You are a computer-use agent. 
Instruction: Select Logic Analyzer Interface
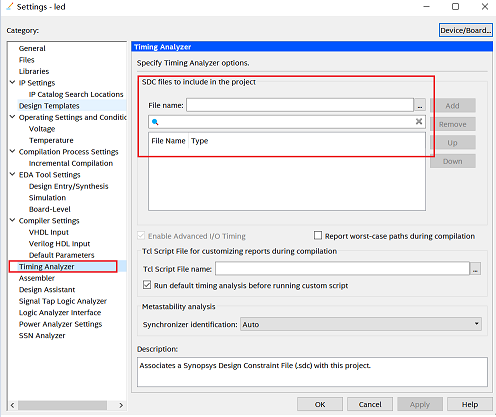point(60,313)
